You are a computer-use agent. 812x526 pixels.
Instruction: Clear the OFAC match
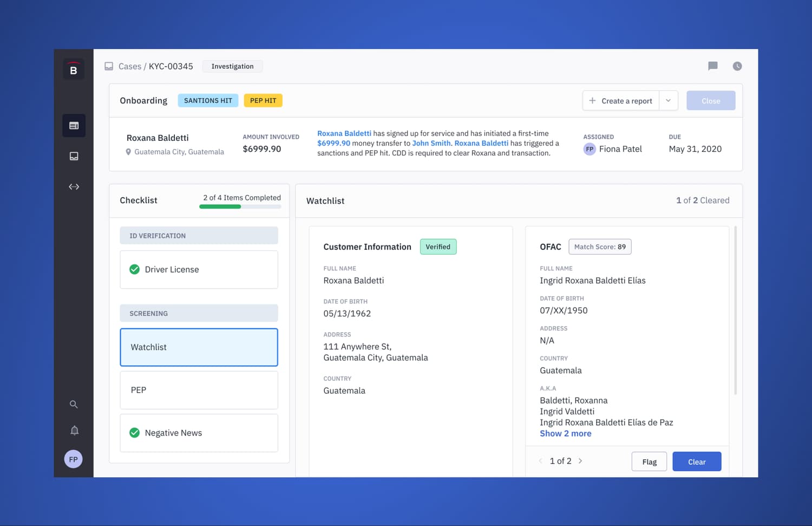click(x=697, y=462)
